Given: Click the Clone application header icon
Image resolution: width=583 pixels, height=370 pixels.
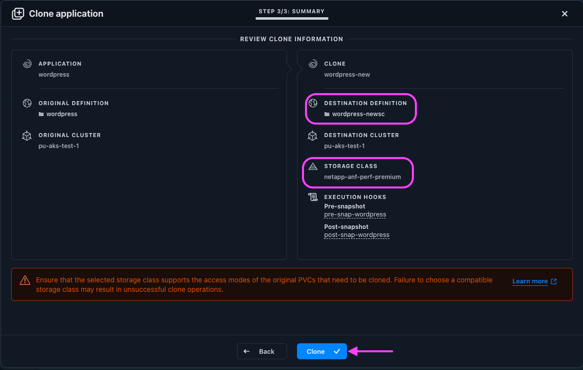Looking at the screenshot, I should pos(18,14).
